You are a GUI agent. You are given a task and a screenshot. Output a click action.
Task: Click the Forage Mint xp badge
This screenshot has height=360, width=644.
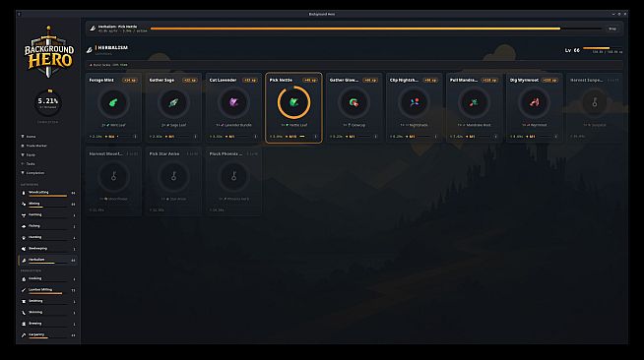point(130,80)
